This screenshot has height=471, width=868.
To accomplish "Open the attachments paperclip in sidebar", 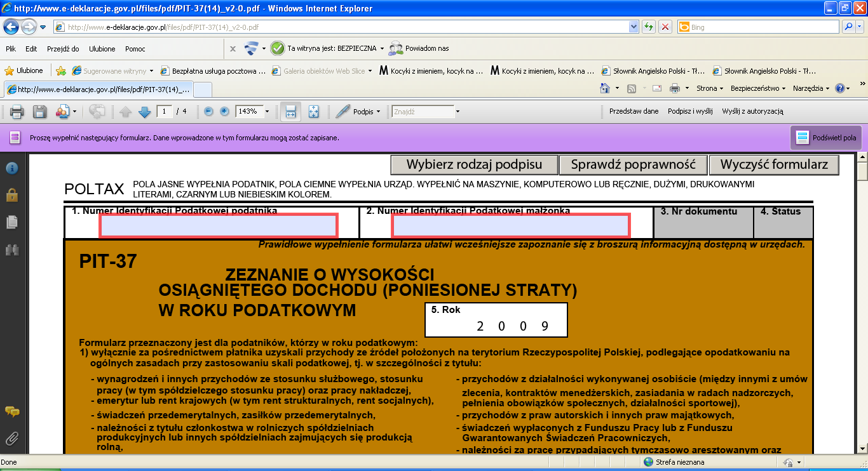I will (11, 438).
